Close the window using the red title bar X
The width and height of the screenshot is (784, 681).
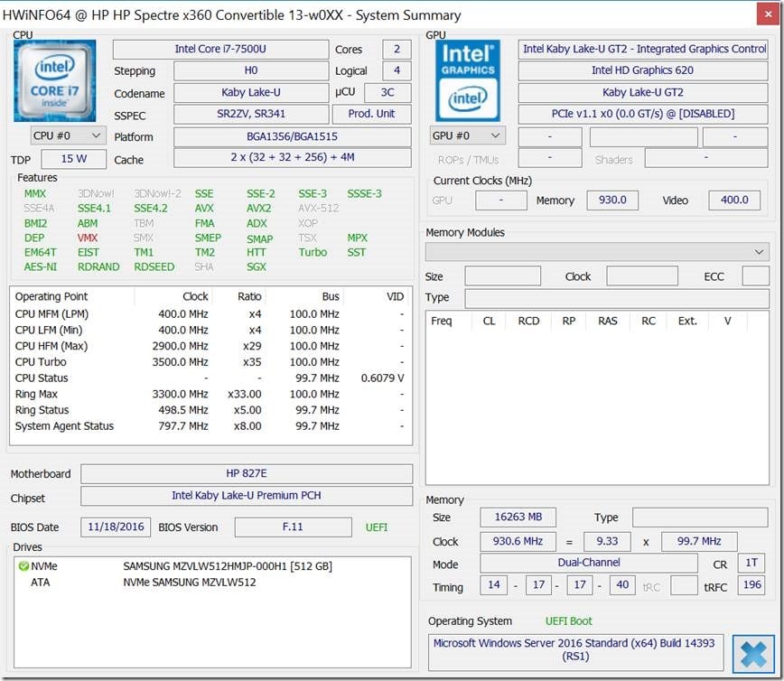[768, 14]
